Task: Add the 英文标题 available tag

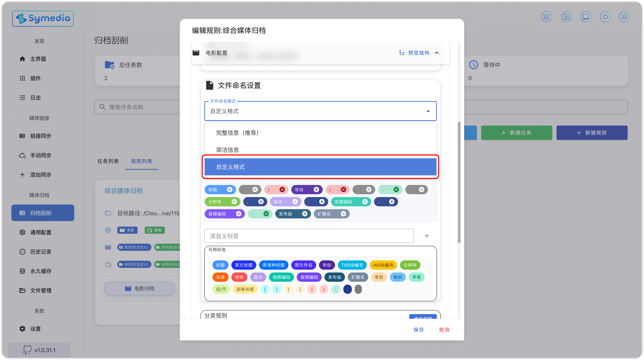Action: point(243,265)
